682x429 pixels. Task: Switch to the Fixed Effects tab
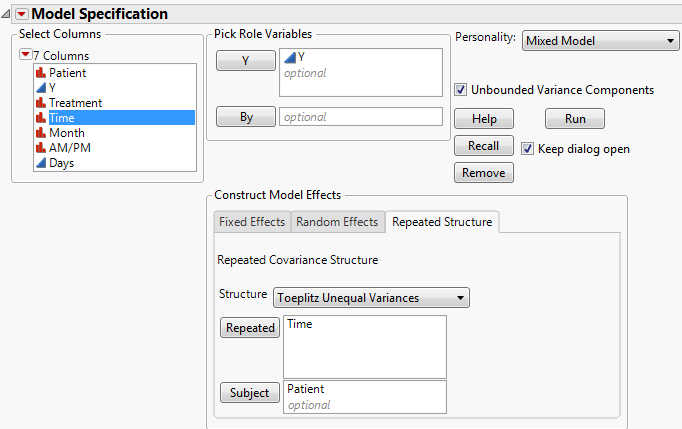click(x=252, y=222)
